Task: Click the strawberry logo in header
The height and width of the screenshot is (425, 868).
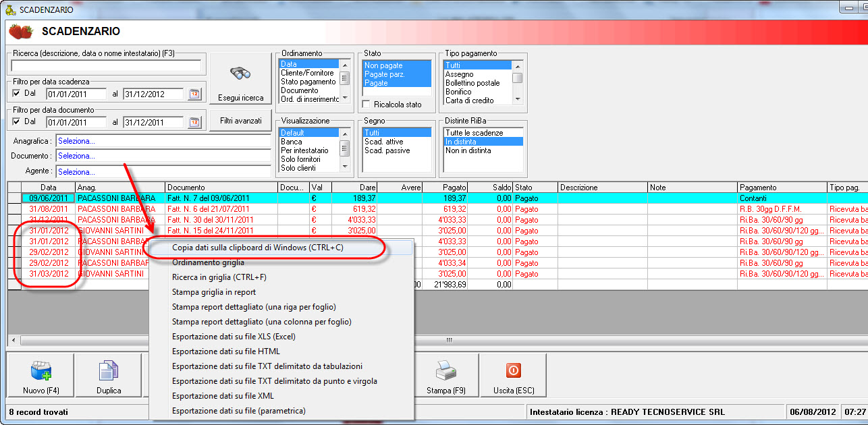Action: click(22, 31)
